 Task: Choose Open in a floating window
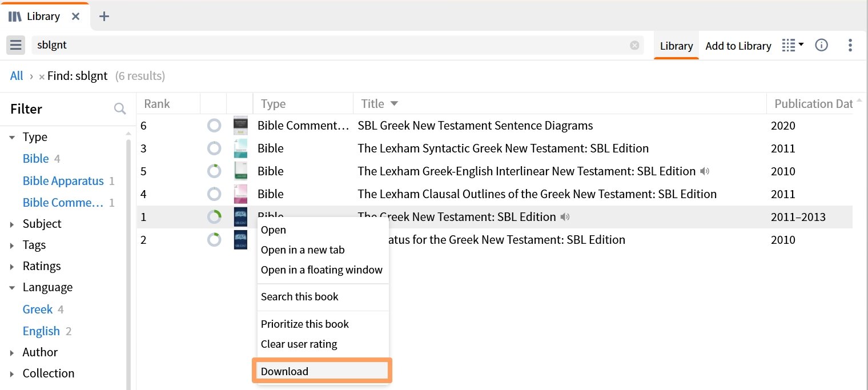coord(323,270)
